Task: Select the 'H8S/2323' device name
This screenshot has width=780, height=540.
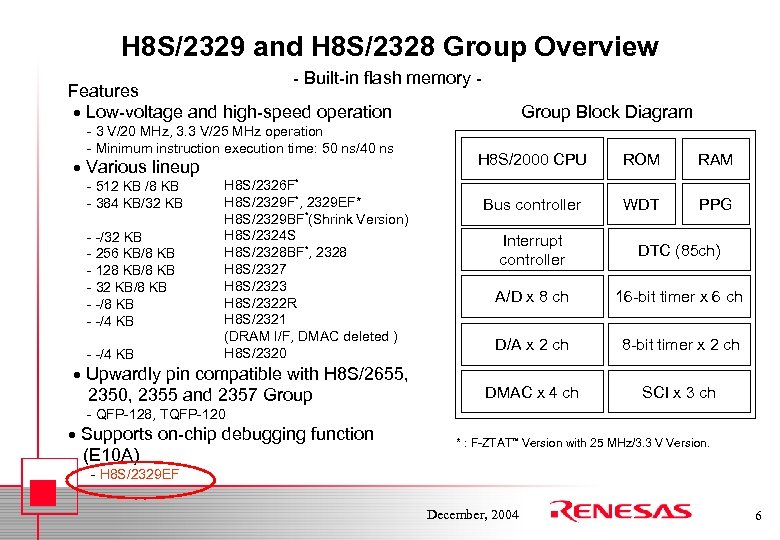Action: pyautogui.click(x=255, y=286)
